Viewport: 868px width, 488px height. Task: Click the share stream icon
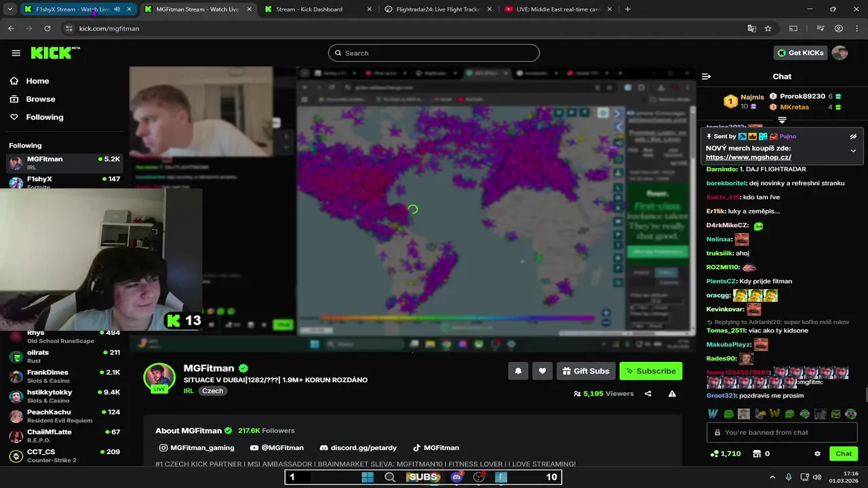point(648,394)
